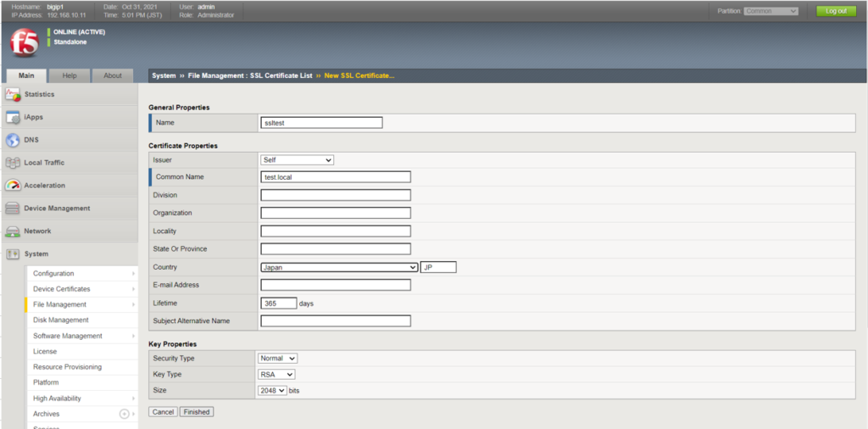The width and height of the screenshot is (868, 429).
Task: Switch to the Help tab
Action: tap(70, 75)
